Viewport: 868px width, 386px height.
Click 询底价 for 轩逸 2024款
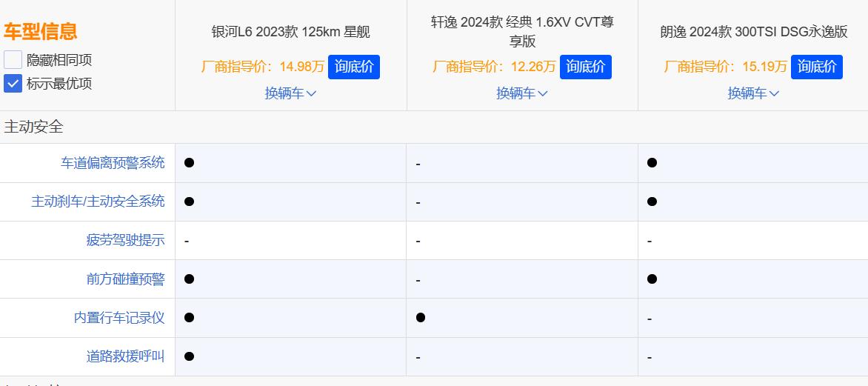[x=585, y=67]
